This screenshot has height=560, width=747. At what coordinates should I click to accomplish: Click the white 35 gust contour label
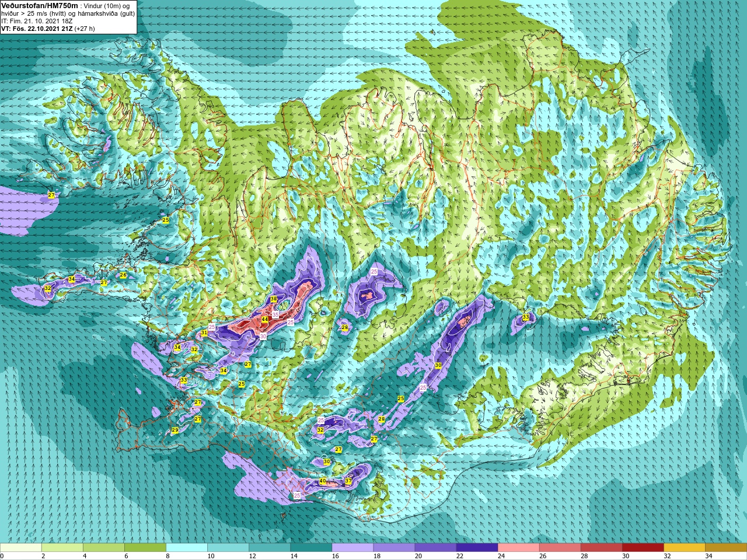click(275, 314)
